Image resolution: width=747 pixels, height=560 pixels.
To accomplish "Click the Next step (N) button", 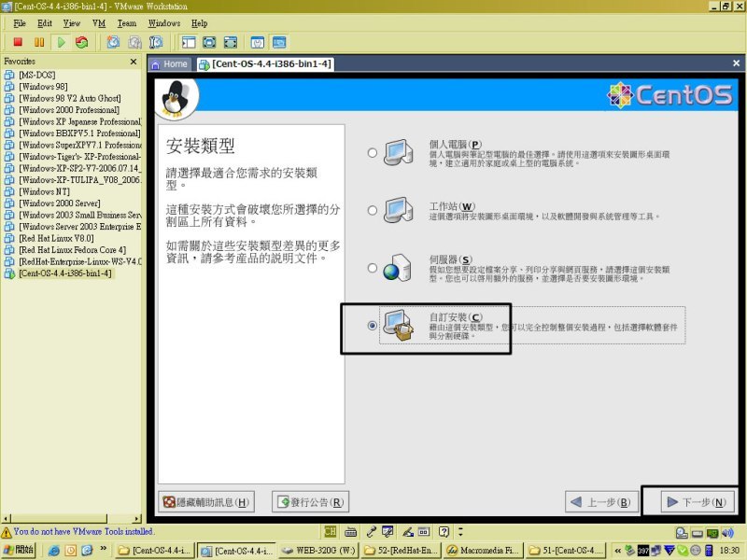I will pos(698,502).
